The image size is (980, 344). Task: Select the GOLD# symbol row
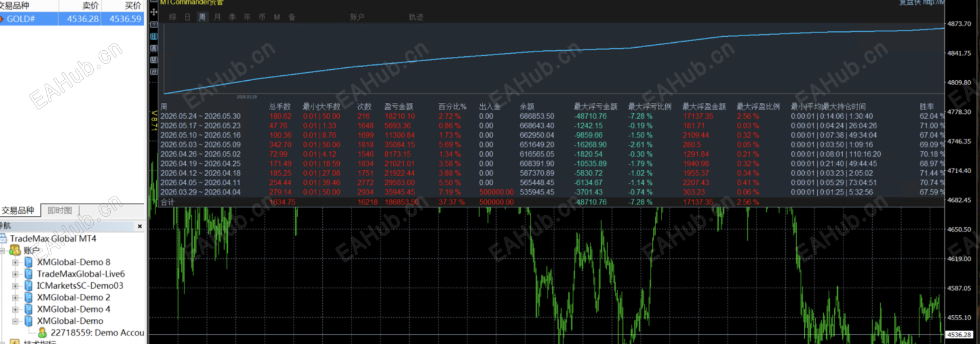tap(72, 19)
